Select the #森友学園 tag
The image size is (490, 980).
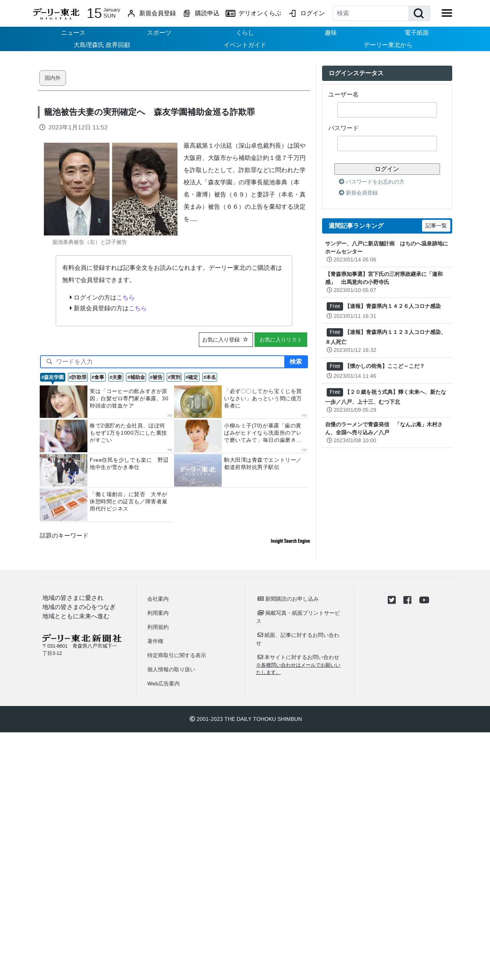tap(53, 377)
